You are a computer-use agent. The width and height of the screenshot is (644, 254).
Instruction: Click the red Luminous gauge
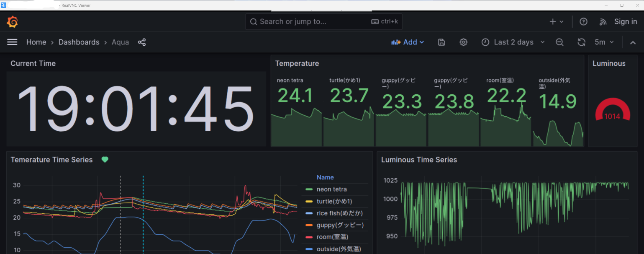(x=612, y=111)
